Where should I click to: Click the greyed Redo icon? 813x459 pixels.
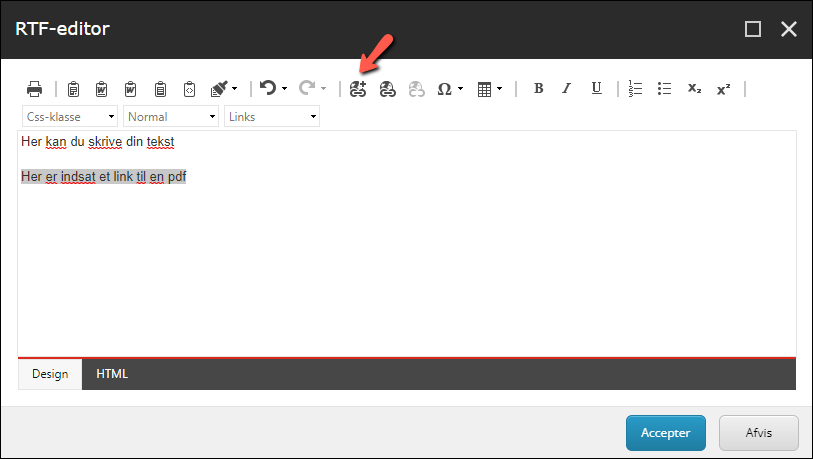(x=307, y=88)
